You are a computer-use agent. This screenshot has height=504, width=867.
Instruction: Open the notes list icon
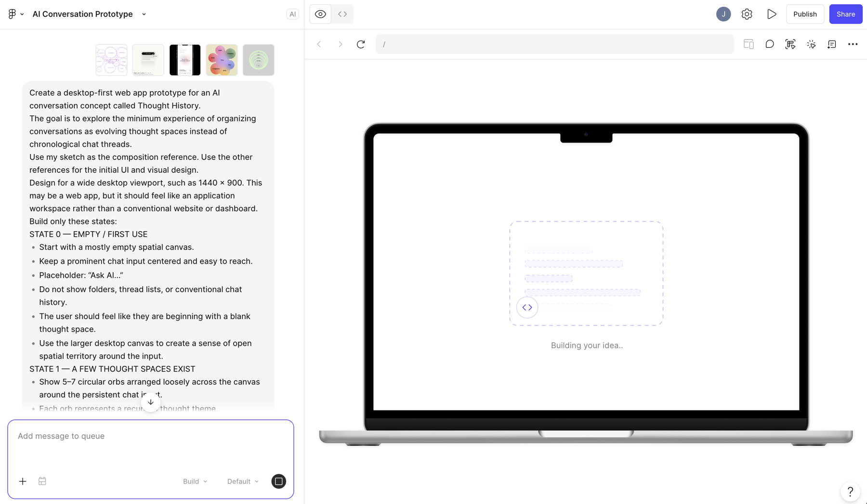click(x=832, y=44)
